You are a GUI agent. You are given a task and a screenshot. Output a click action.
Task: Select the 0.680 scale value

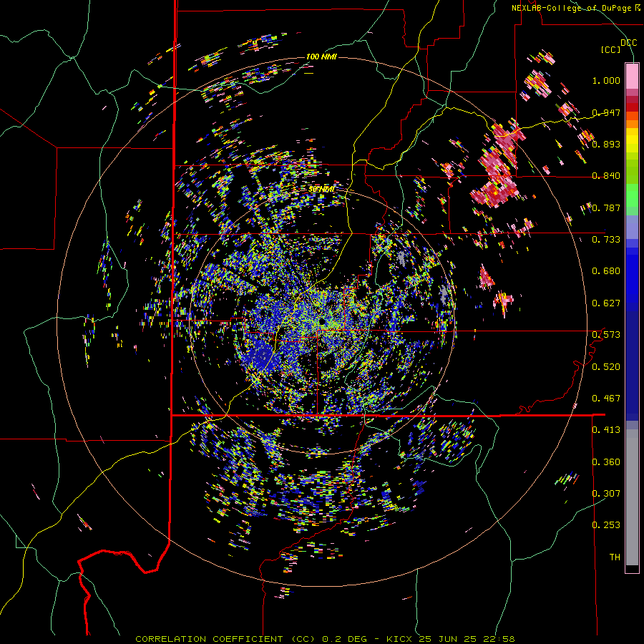(606, 271)
